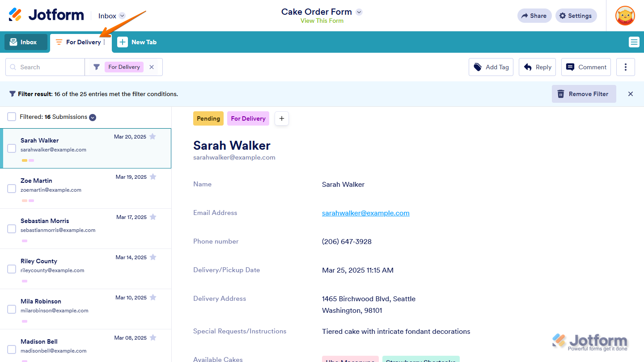
Task: Check Sarah Walker's submission checkbox
Action: coord(12,148)
